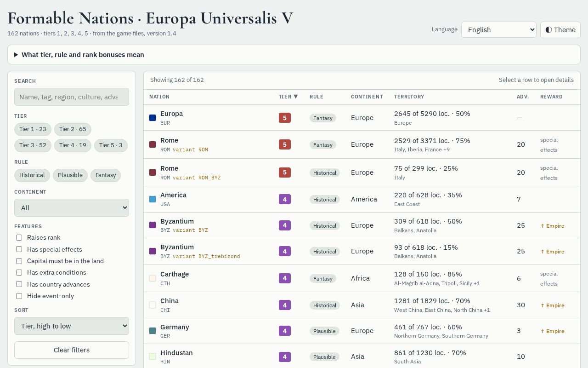
Task: Enable the Raises rank checkbox
Action: tap(19, 237)
